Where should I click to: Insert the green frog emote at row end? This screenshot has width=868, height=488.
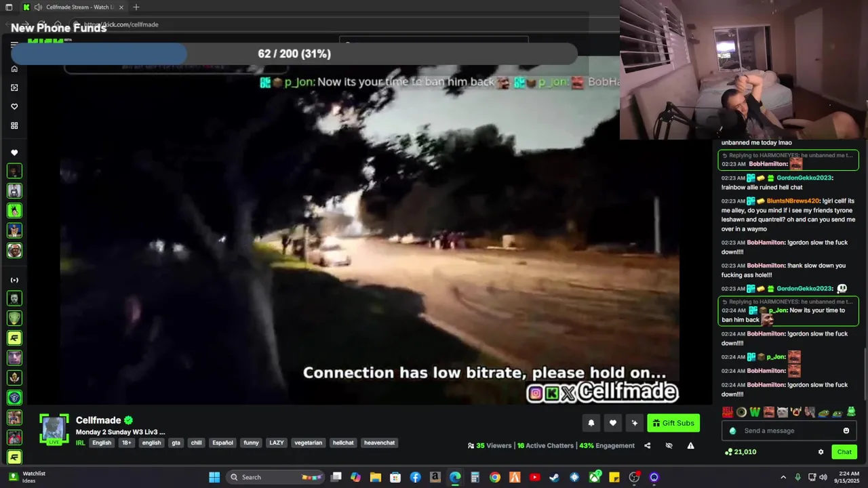(x=851, y=412)
